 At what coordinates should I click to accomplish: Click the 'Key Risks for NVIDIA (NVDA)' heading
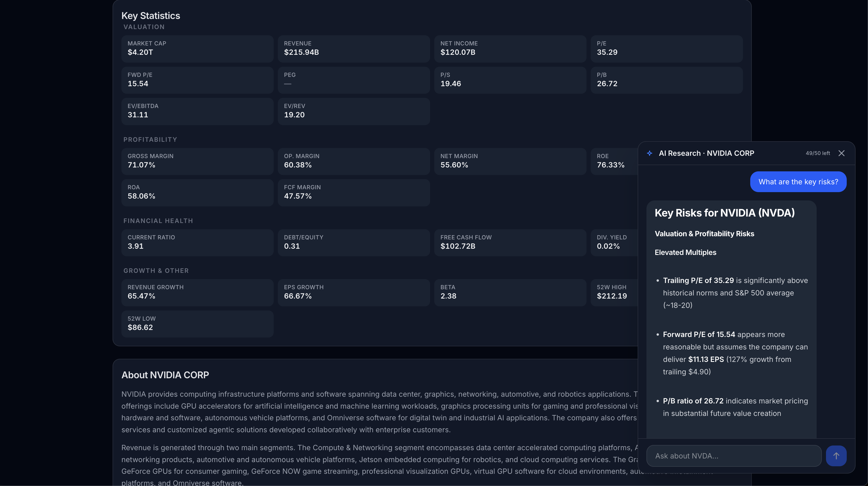725,213
